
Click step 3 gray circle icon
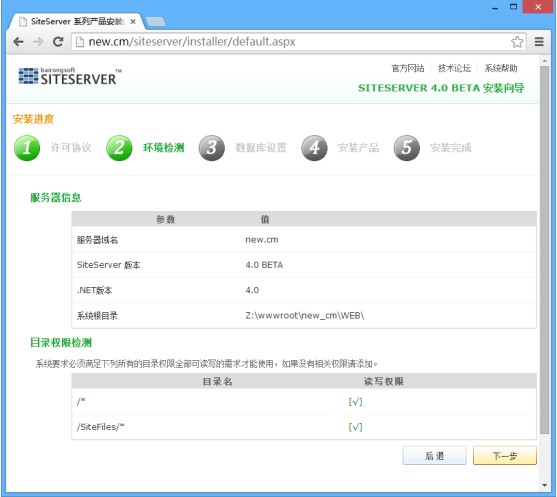pyautogui.click(x=212, y=148)
